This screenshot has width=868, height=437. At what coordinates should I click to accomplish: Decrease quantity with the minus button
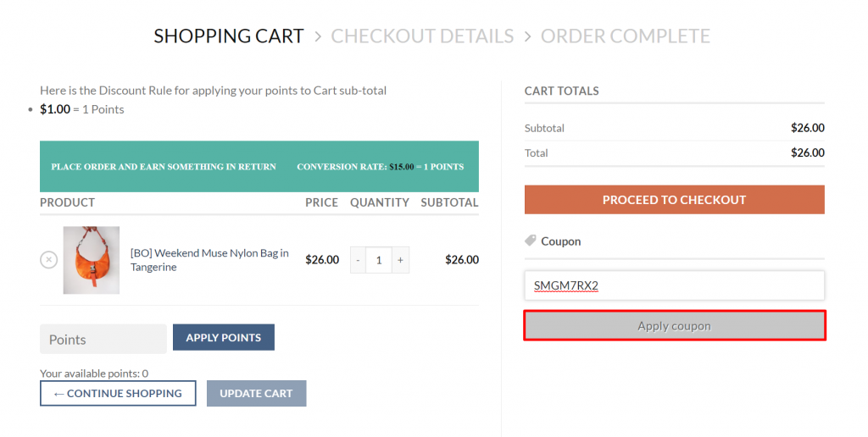[359, 260]
